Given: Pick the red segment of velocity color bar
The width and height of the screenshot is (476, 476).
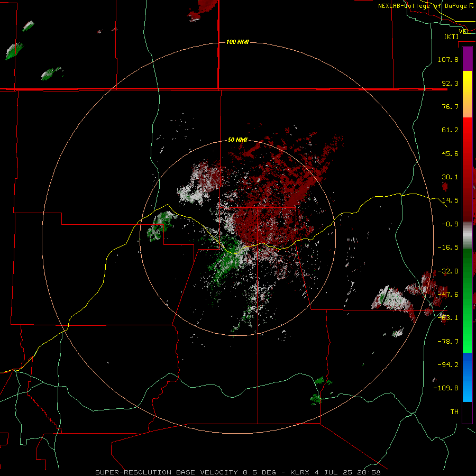Looking at the screenshot, I should pos(467,170).
